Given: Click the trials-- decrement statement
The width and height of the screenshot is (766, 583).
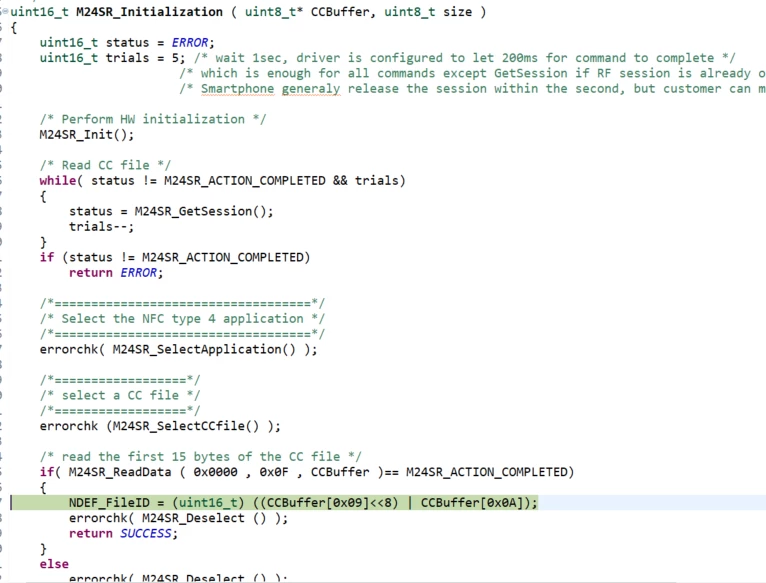Looking at the screenshot, I should pos(101,227).
